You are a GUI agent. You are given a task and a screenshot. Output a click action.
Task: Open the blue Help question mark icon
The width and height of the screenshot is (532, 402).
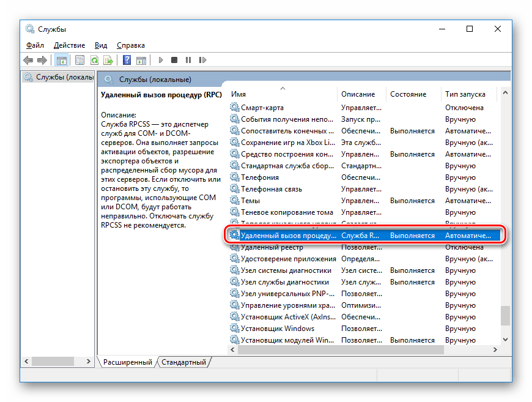pyautogui.click(x=127, y=60)
